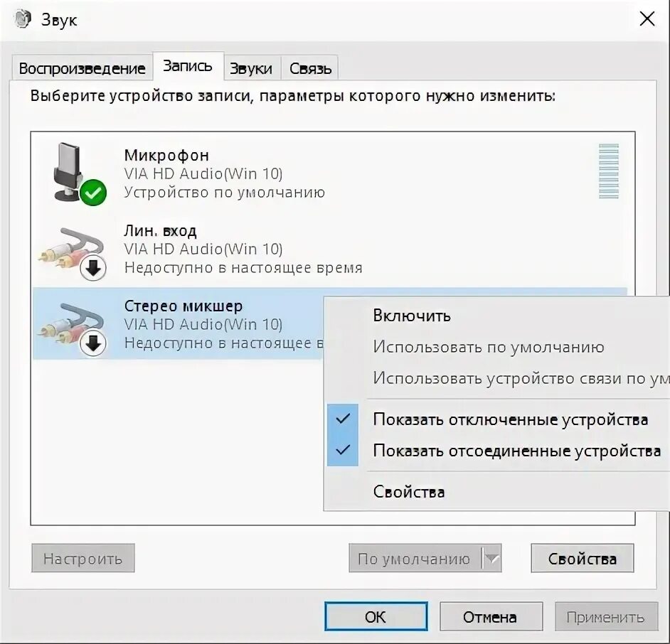Click checkmark next to Показать отключенные устройства

pyautogui.click(x=343, y=419)
